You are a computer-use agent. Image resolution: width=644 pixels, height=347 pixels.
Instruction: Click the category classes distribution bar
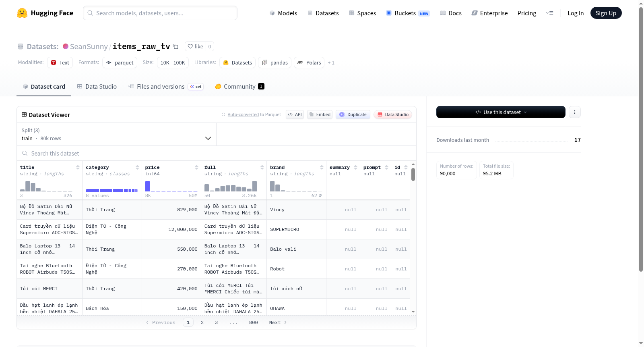(112, 190)
